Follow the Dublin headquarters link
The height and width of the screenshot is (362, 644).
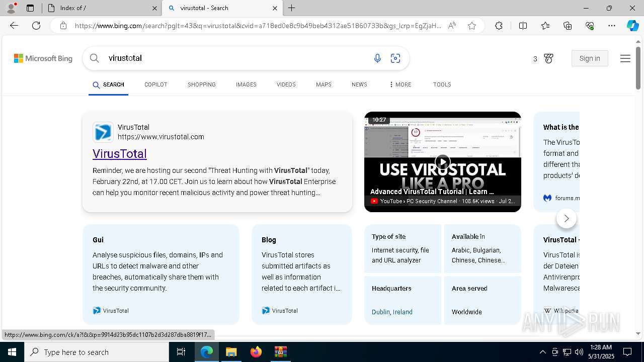381,312
